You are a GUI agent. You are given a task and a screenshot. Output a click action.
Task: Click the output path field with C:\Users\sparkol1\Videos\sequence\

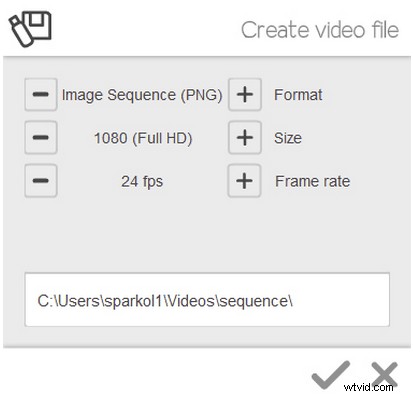207,300
